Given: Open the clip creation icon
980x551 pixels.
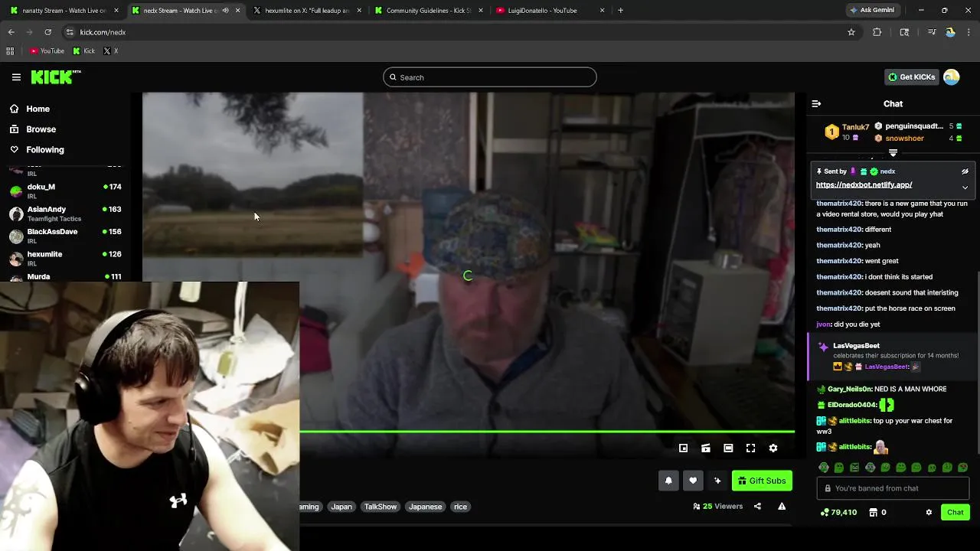Looking at the screenshot, I should pyautogui.click(x=706, y=448).
